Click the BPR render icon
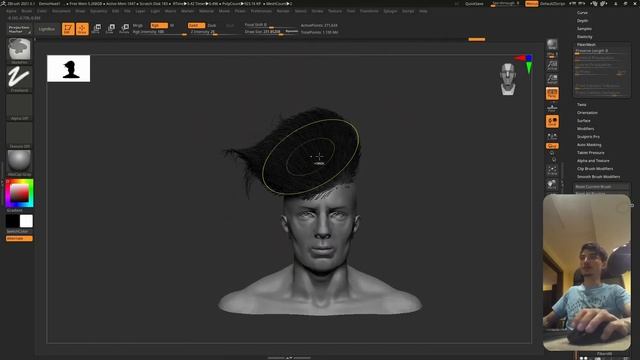 [x=552, y=44]
